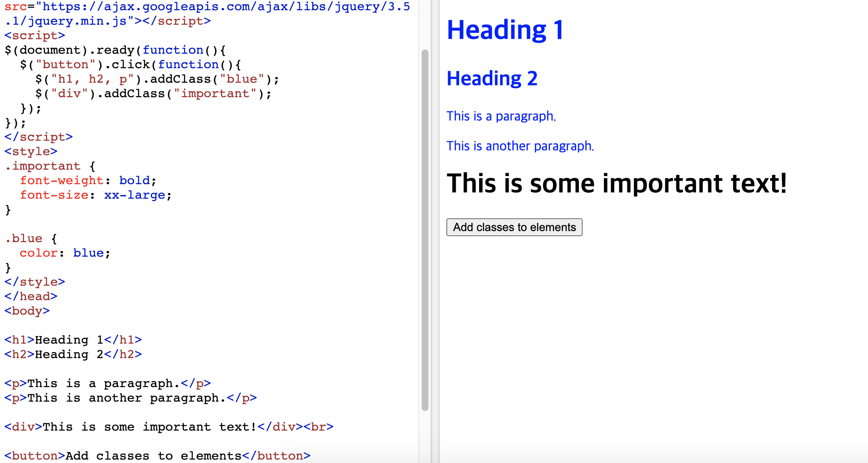The width and height of the screenshot is (868, 463).
Task: Click the bold "This is some important text!"
Action: [616, 183]
